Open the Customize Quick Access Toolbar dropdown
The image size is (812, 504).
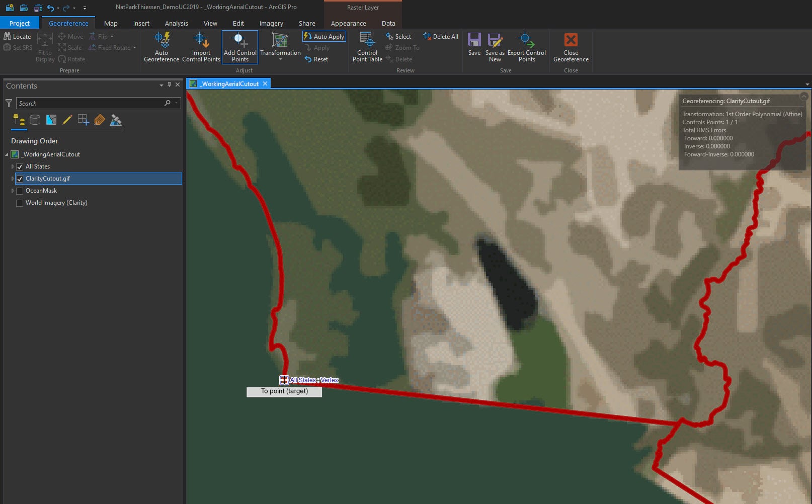(85, 8)
